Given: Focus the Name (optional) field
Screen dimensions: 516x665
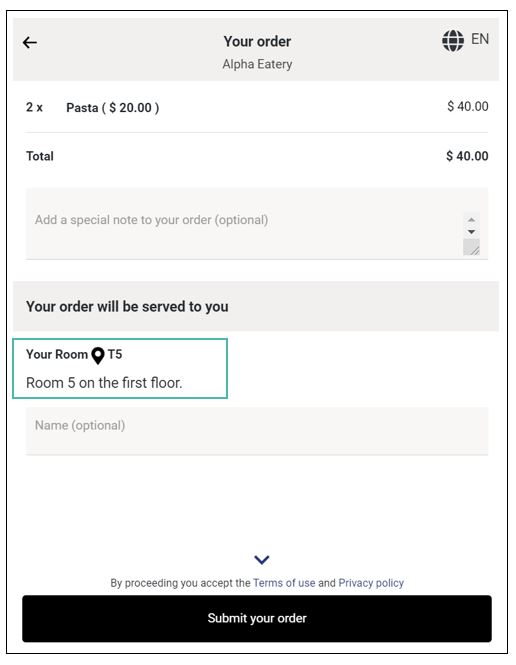Looking at the screenshot, I should (x=257, y=431).
